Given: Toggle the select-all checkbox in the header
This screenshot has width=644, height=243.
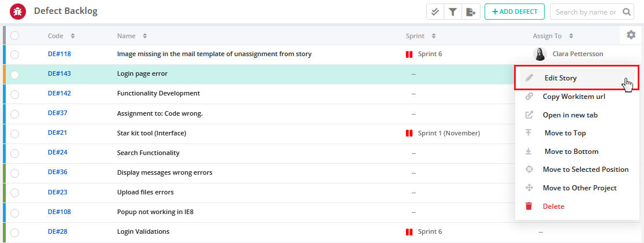Looking at the screenshot, I should (15, 36).
